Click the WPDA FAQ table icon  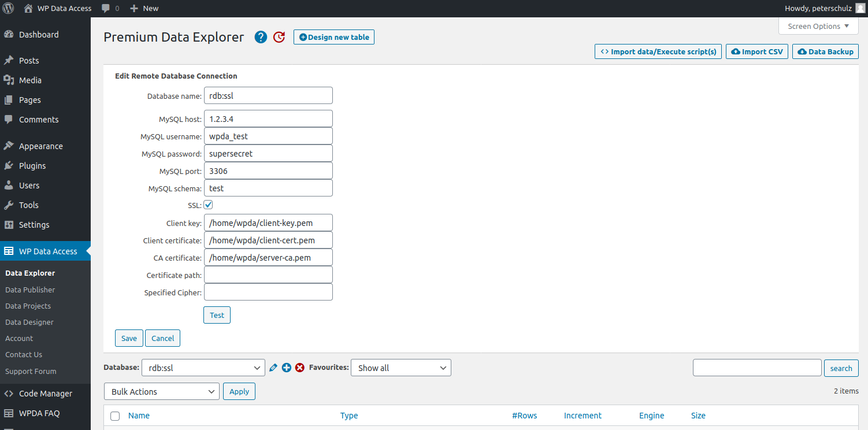point(9,413)
